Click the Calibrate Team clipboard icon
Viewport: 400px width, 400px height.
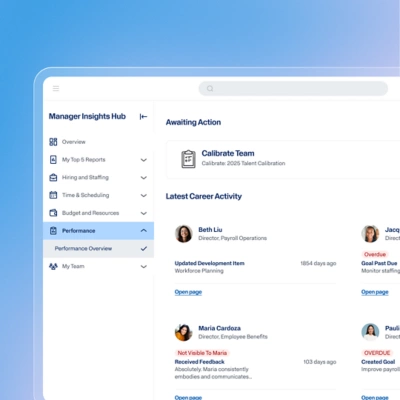[188, 159]
